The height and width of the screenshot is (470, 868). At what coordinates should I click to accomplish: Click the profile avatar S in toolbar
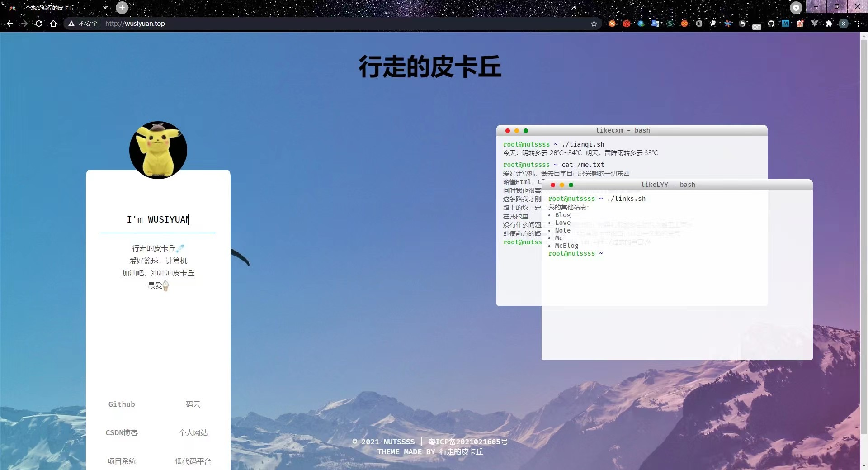point(844,24)
